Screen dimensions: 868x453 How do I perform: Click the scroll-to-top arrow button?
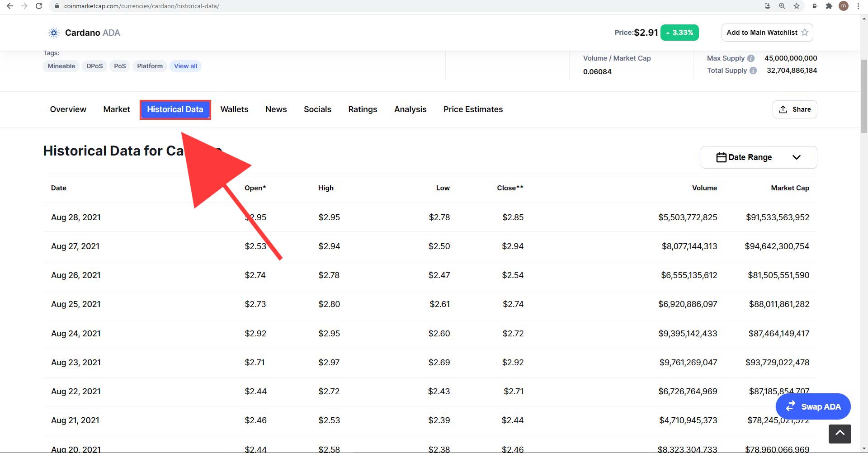tap(840, 434)
